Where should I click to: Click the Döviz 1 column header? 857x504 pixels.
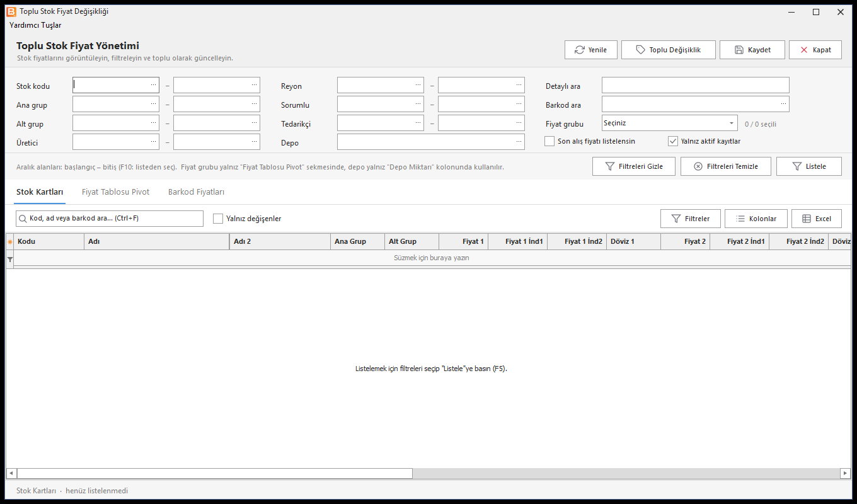pyautogui.click(x=633, y=241)
